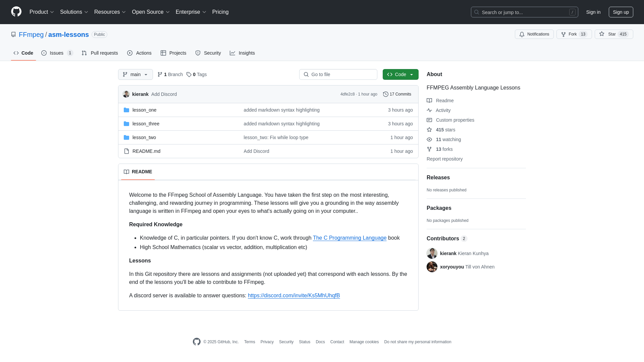Click the footer Manage cookies link
The width and height of the screenshot is (644, 362).
364,342
